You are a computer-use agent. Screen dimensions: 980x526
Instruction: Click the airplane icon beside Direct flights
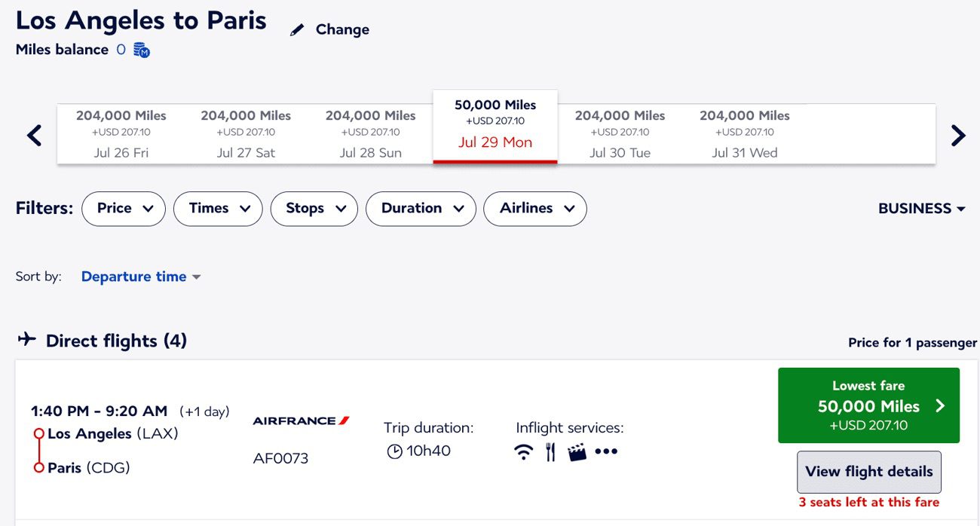point(26,339)
